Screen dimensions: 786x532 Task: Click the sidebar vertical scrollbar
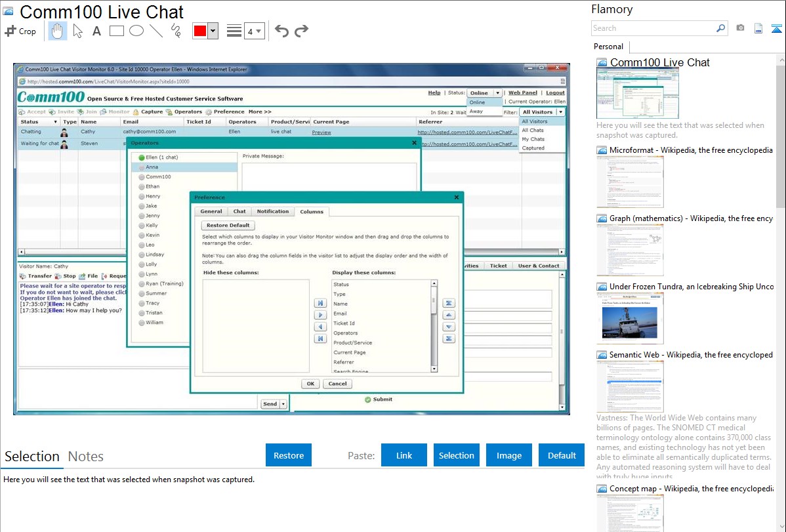coord(781,135)
